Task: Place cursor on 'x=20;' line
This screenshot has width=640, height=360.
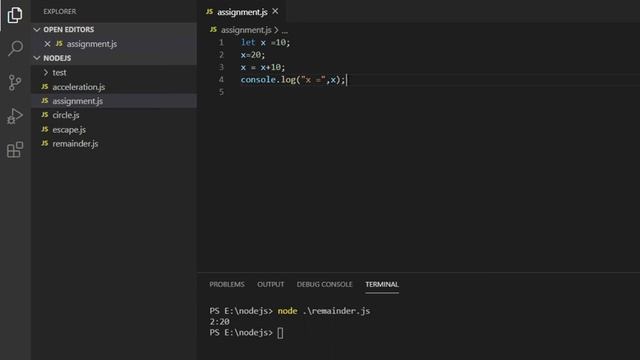Action: 253,55
